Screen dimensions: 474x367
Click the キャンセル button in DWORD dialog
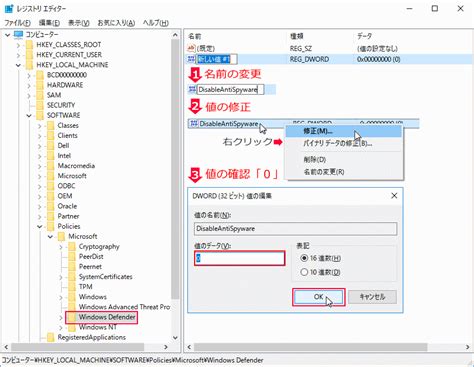pos(372,297)
